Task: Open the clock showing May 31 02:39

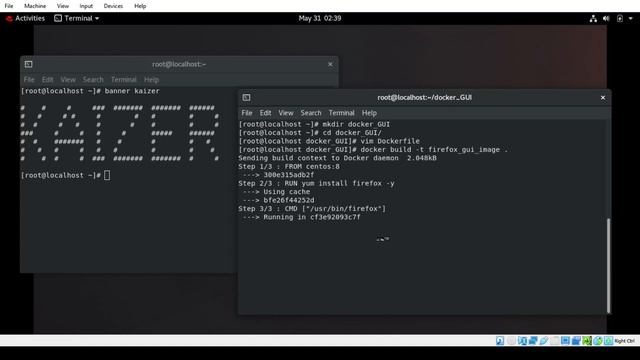Action: [x=320, y=18]
